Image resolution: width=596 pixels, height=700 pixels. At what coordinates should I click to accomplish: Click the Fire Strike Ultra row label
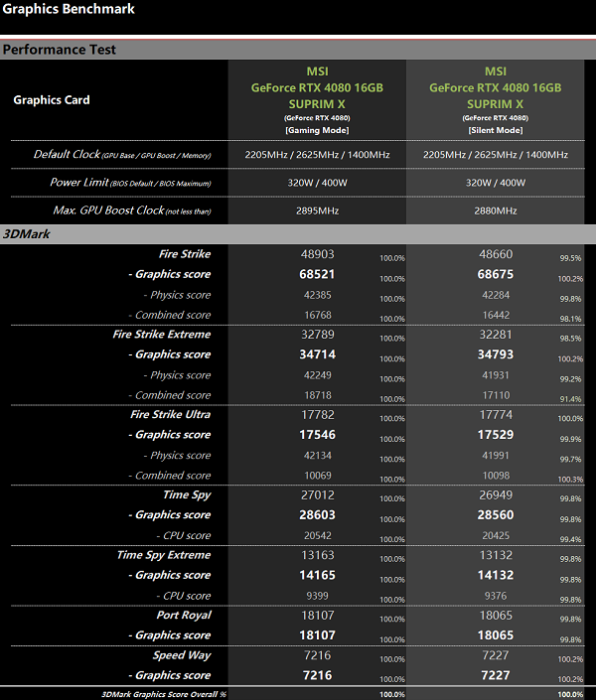(x=170, y=415)
